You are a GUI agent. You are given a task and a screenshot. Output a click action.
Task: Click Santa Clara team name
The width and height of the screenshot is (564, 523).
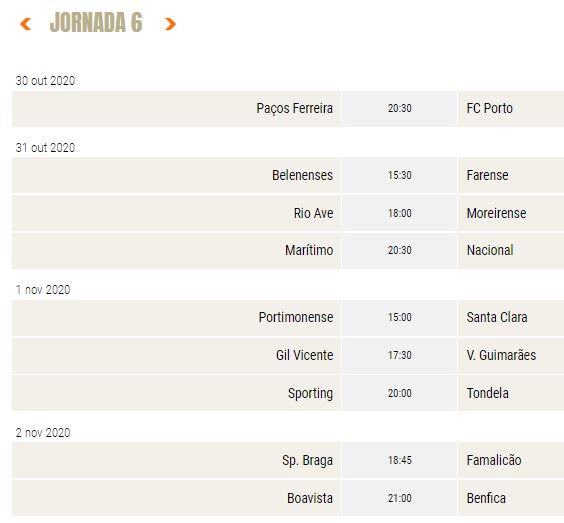click(497, 317)
